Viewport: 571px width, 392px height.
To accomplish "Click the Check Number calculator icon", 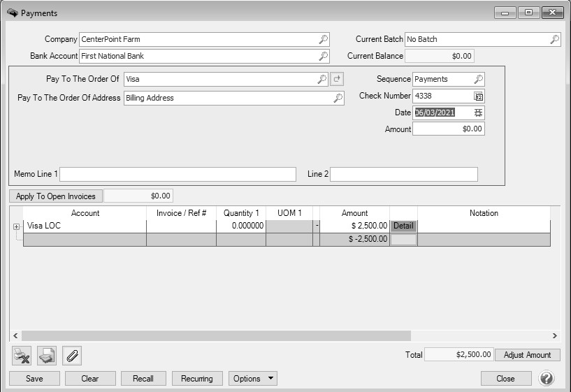I will [479, 96].
